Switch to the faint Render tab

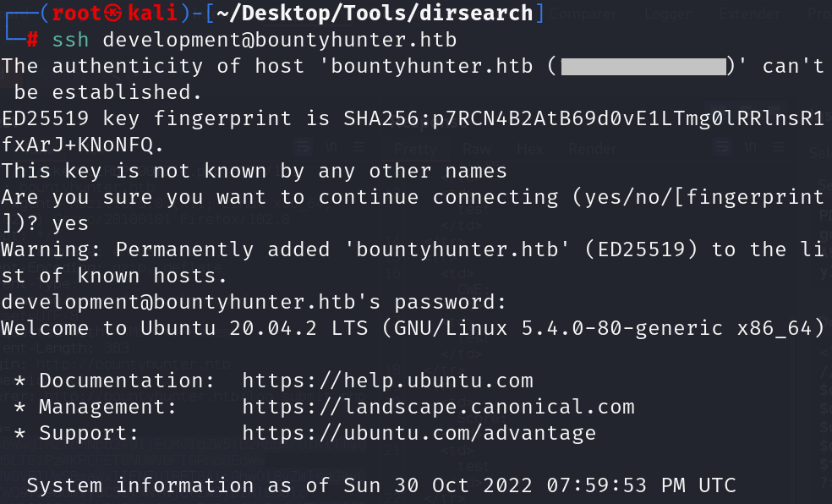pyautogui.click(x=592, y=148)
